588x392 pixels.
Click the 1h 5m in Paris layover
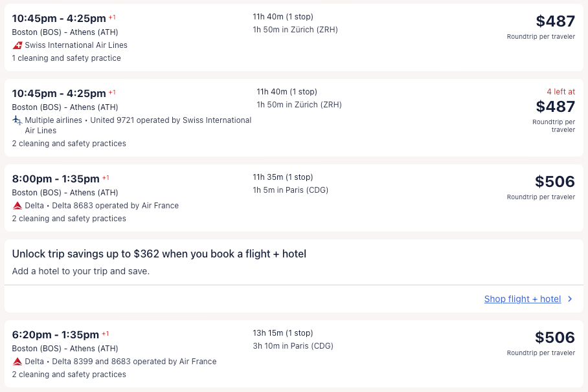click(291, 190)
